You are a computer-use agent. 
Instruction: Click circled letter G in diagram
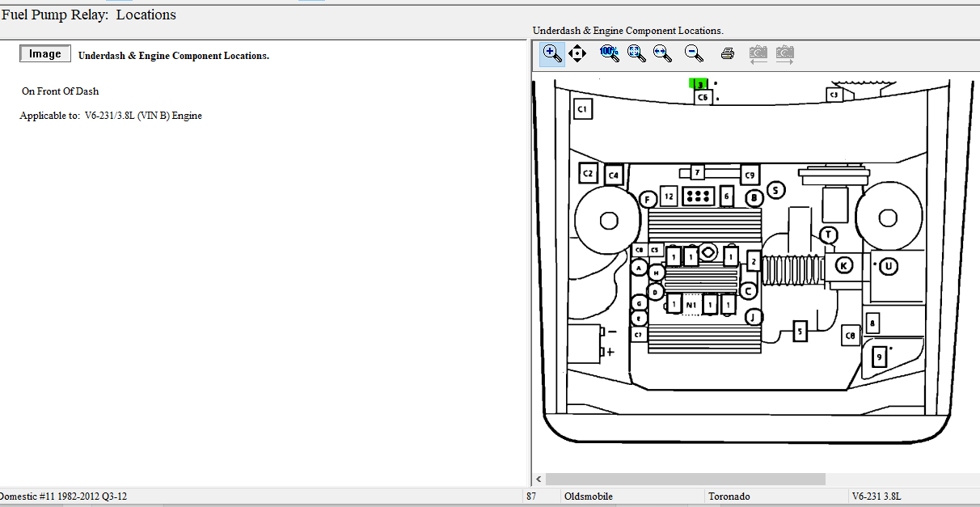[639, 303]
